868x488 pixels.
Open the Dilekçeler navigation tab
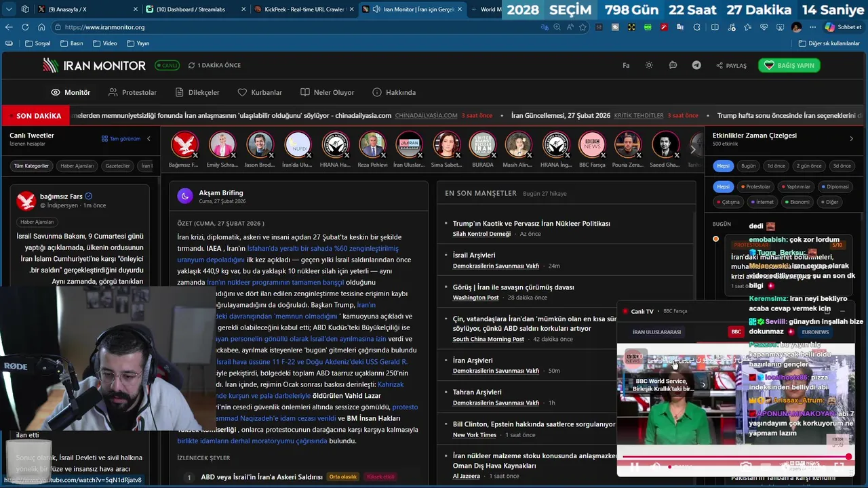[197, 92]
